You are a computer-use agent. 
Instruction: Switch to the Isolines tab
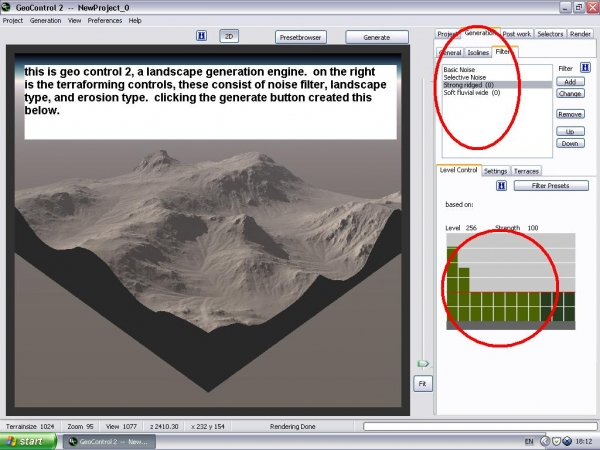[x=478, y=52]
